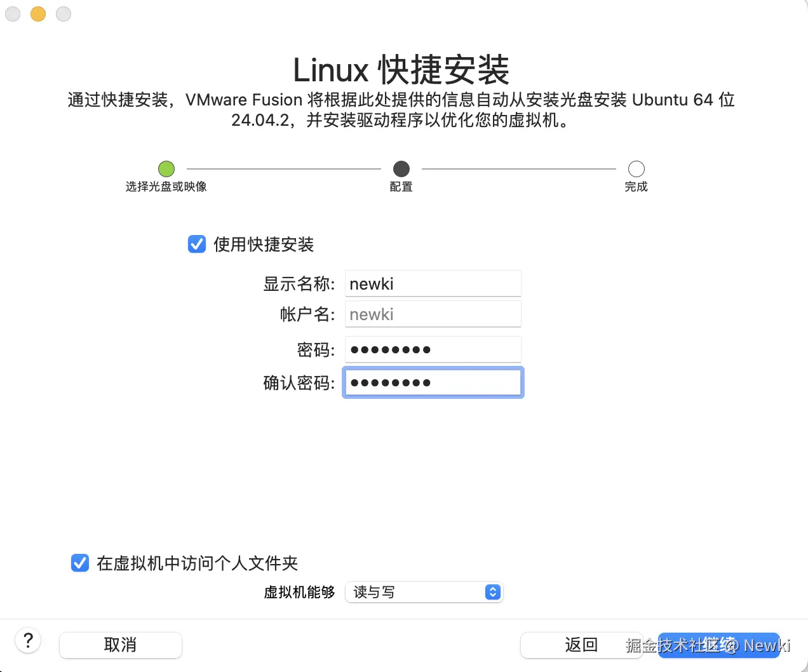Click the "选择光盘或映像" step label
The width and height of the screenshot is (808, 672).
(166, 187)
